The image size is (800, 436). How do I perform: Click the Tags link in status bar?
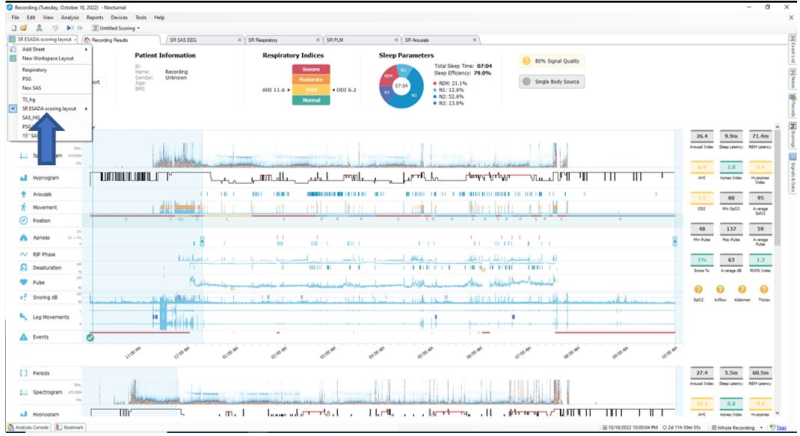(x=779, y=427)
